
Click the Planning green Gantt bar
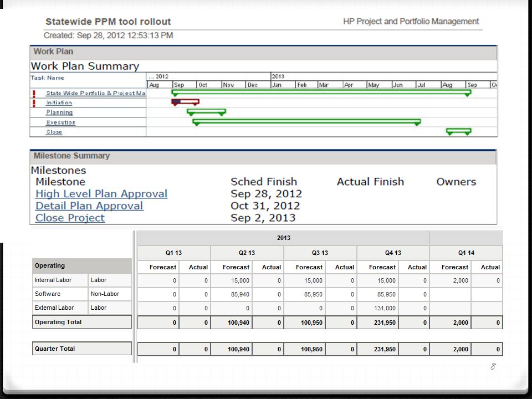(206, 112)
